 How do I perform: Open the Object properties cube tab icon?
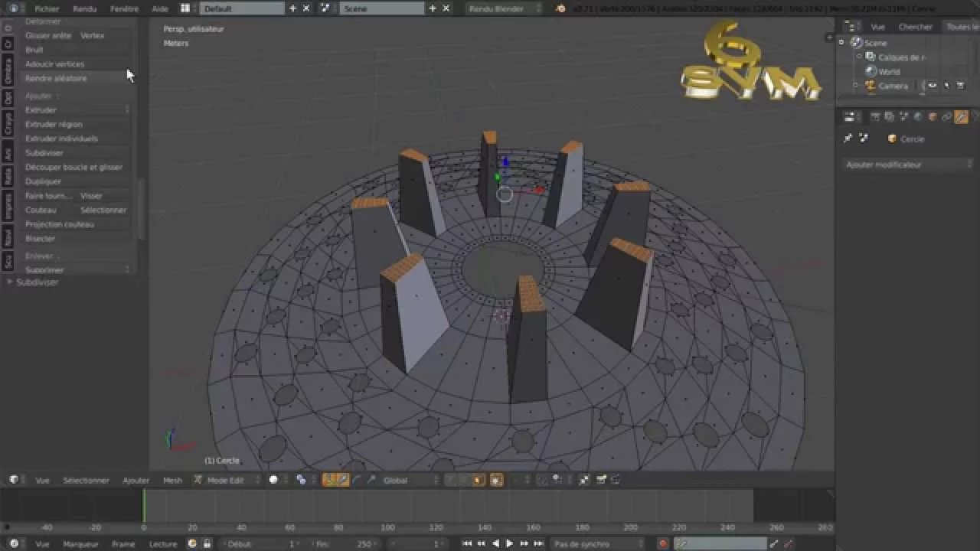933,117
